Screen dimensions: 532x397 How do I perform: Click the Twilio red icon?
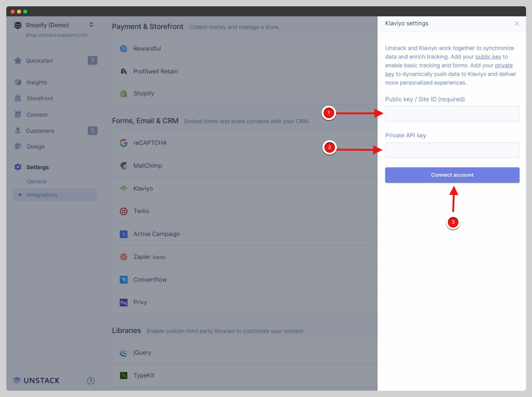pos(123,211)
